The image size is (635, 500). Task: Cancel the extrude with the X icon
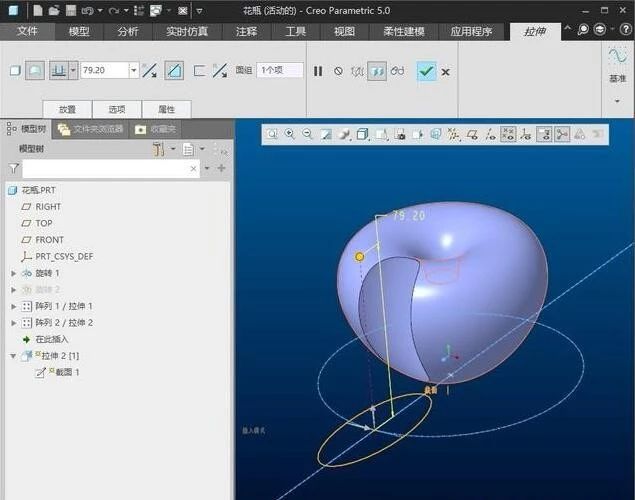(446, 72)
